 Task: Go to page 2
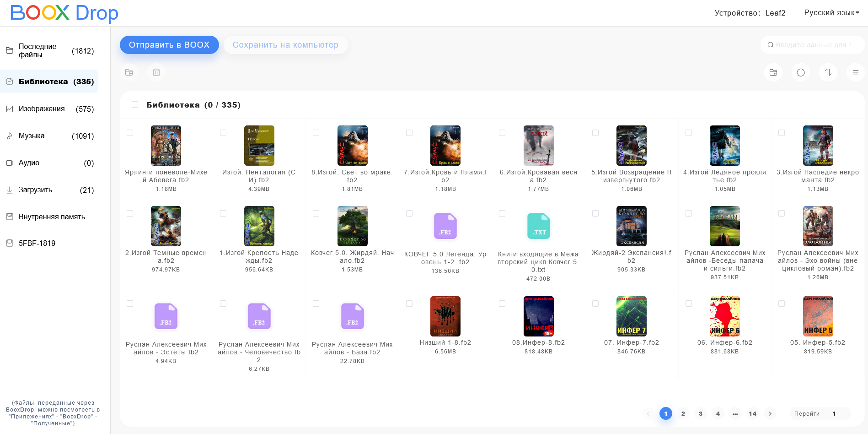pos(683,413)
